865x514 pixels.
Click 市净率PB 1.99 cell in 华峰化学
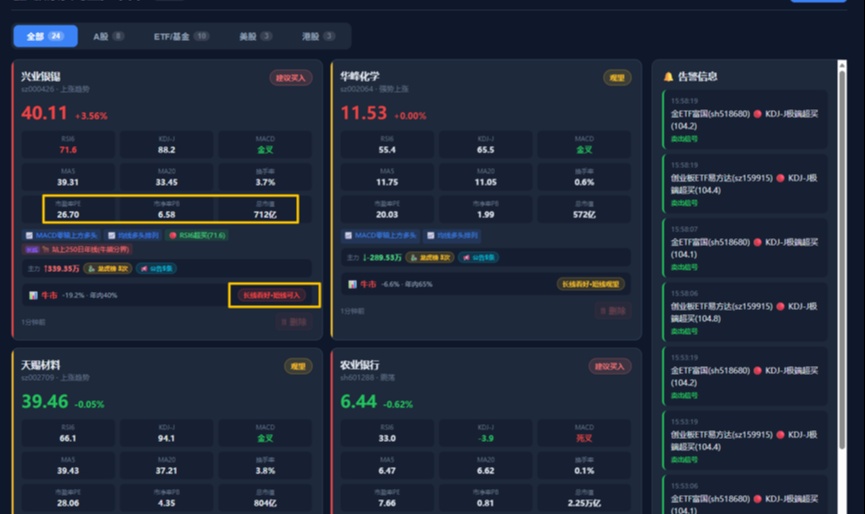[485, 209]
